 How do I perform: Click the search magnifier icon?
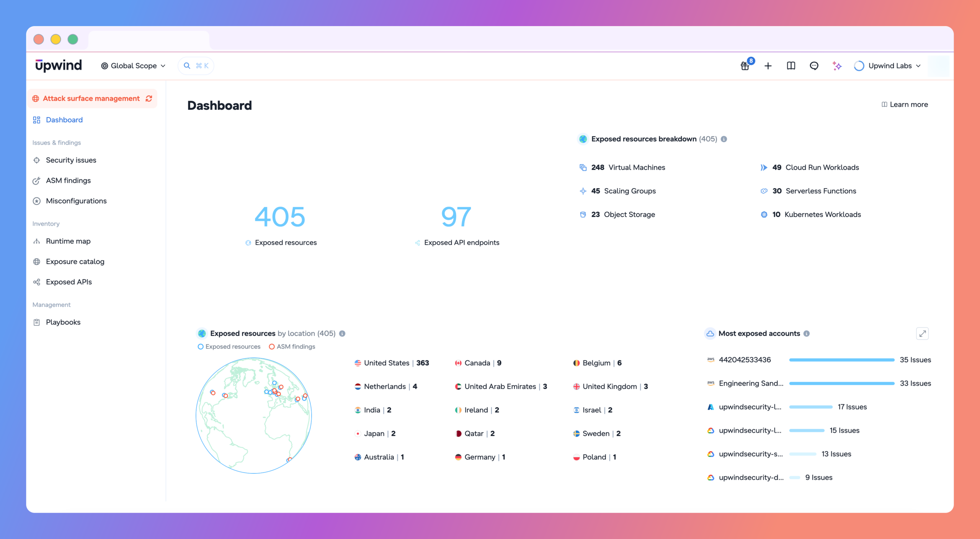187,66
